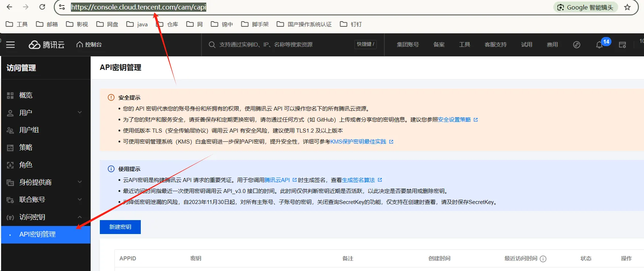Open the 生成签名算法 link
The height and width of the screenshot is (271, 644).
(x=362, y=180)
